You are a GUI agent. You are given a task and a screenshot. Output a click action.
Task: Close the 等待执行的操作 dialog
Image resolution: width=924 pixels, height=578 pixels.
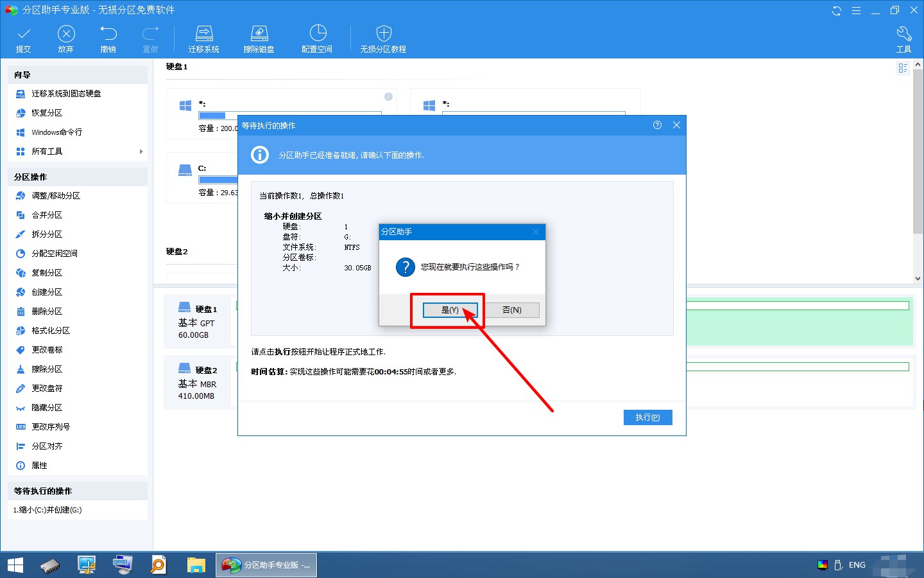coord(676,125)
